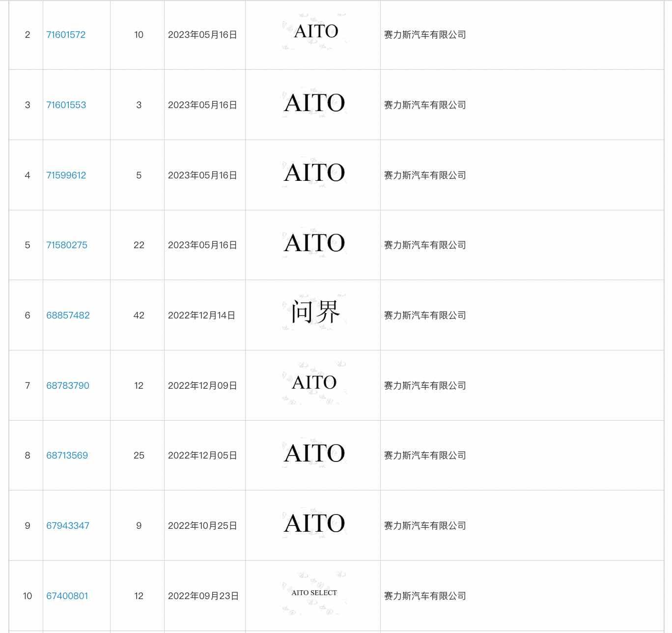Click the AITO trademark image in row 8
The image size is (672, 633).
pyautogui.click(x=314, y=454)
